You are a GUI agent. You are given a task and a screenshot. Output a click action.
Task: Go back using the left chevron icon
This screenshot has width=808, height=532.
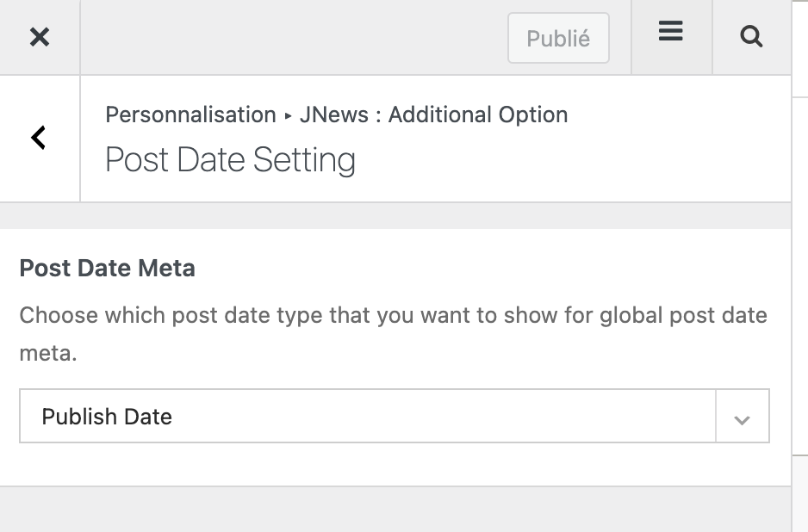pyautogui.click(x=39, y=138)
